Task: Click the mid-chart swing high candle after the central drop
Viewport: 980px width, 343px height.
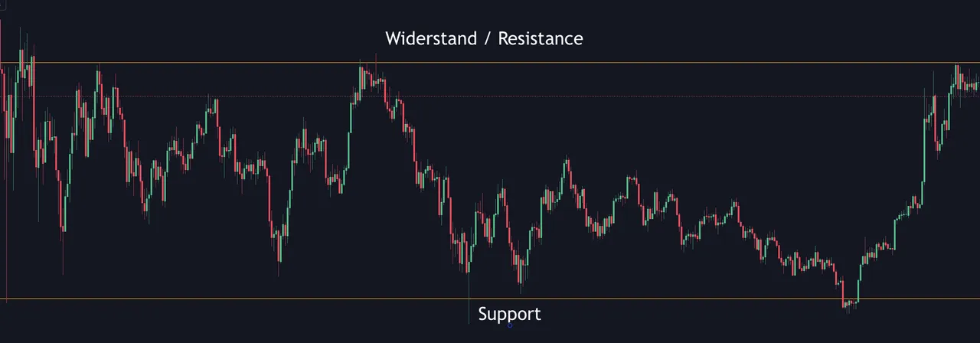Action: point(567,167)
